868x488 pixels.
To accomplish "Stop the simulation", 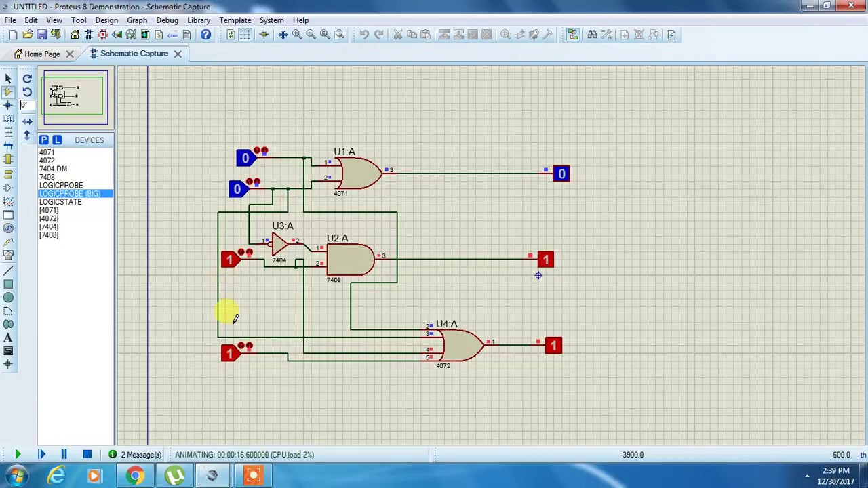I will click(x=87, y=455).
